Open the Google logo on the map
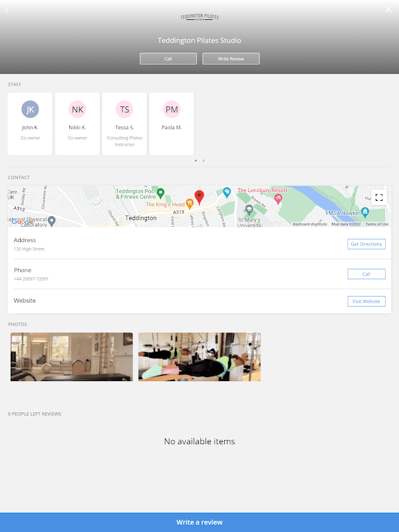Viewport: 399px width, 532px height. click(x=23, y=222)
